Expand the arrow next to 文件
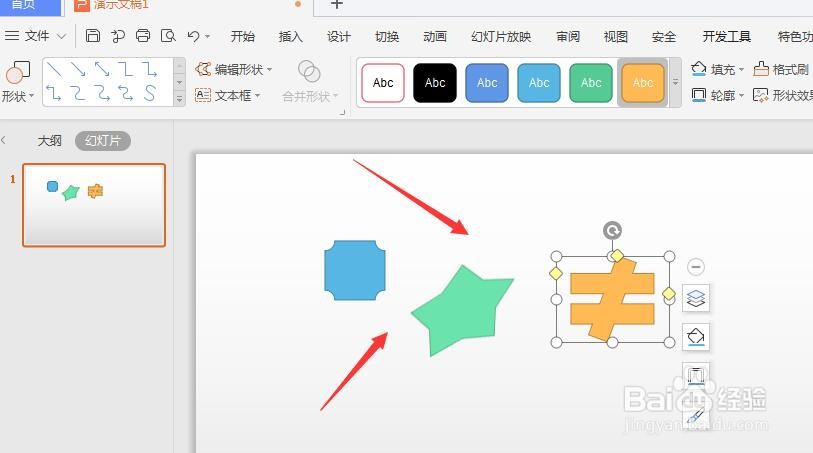The image size is (813, 453). [x=61, y=36]
